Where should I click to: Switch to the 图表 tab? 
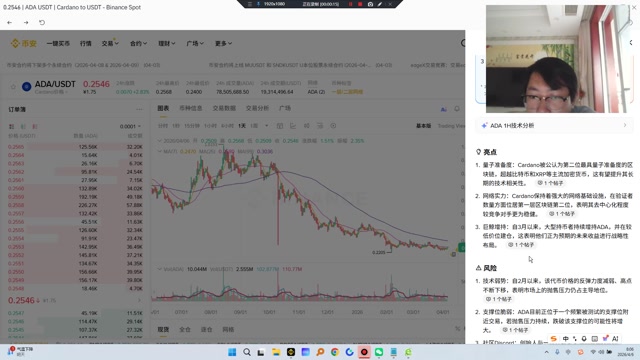[x=163, y=108]
